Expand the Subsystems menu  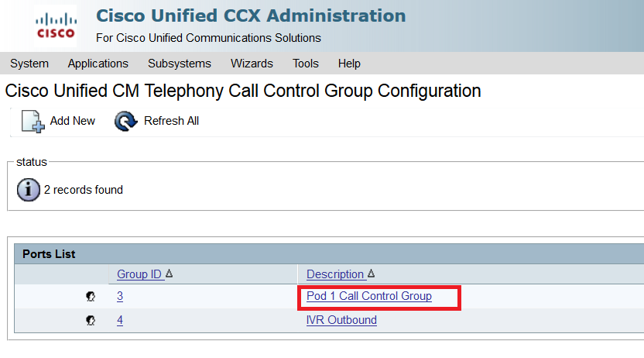(180, 64)
